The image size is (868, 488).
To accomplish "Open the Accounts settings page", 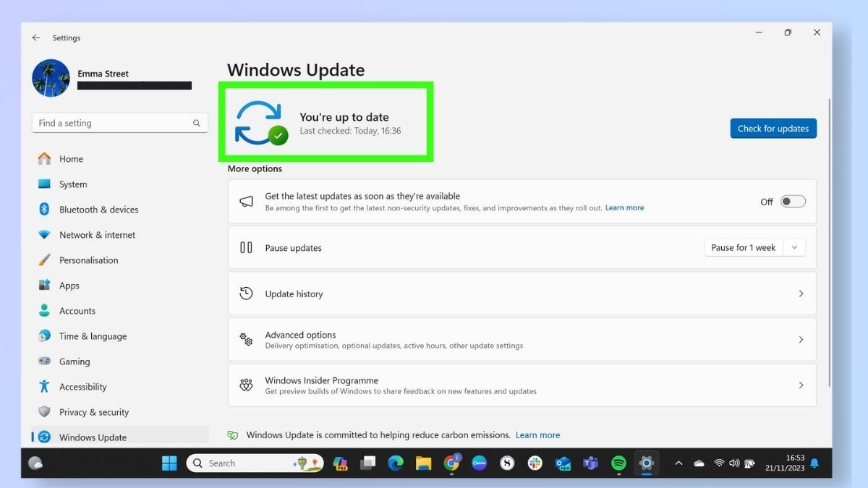I will click(77, 310).
